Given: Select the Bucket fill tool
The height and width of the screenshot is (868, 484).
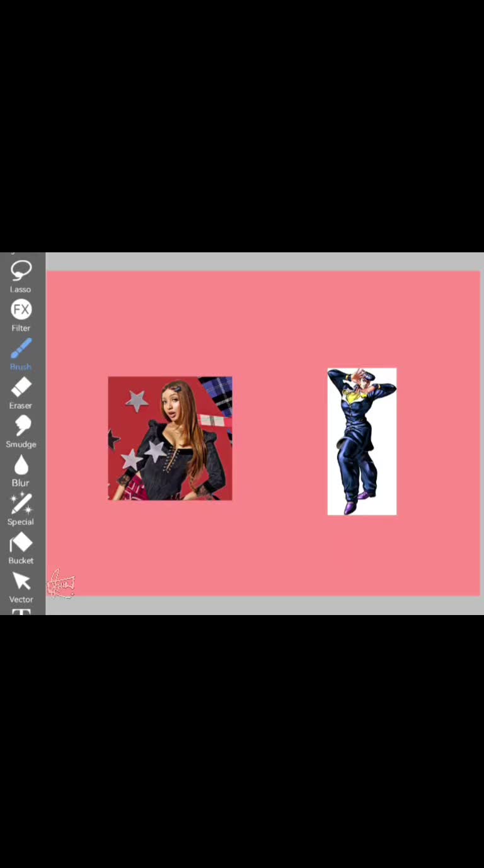Looking at the screenshot, I should tap(21, 548).
